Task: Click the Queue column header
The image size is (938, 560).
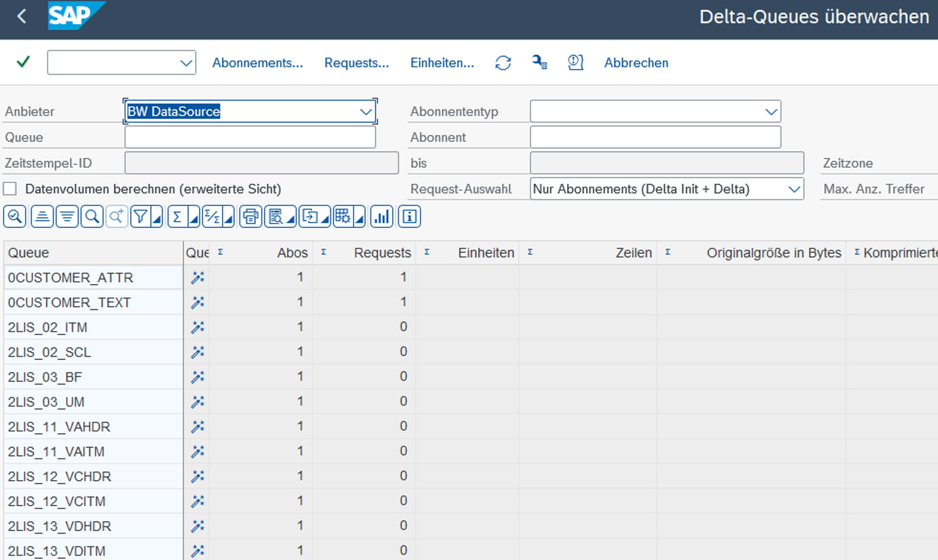Action: click(x=93, y=253)
